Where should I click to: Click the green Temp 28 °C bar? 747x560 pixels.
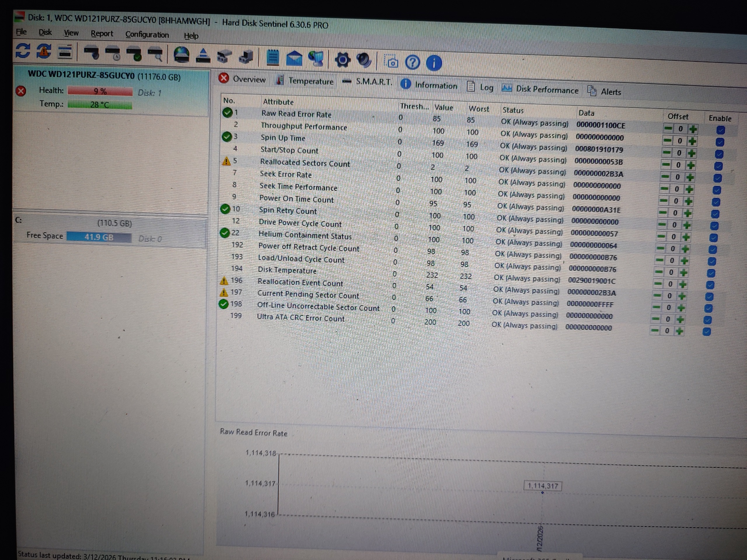(x=100, y=105)
